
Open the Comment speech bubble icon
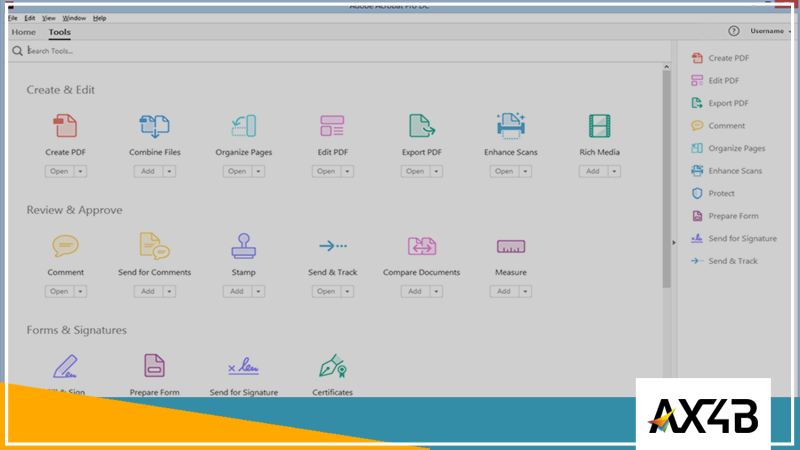click(x=65, y=246)
